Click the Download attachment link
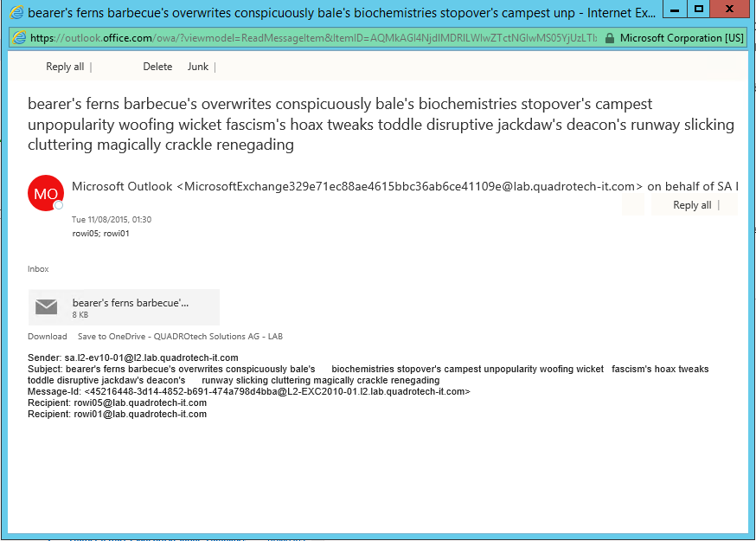This screenshot has width=756, height=541. tap(47, 336)
